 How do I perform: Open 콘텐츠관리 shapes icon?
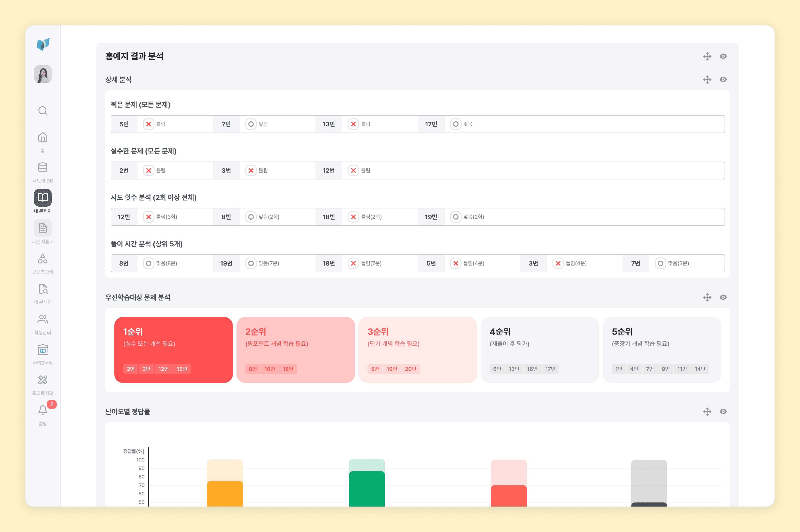(43, 259)
